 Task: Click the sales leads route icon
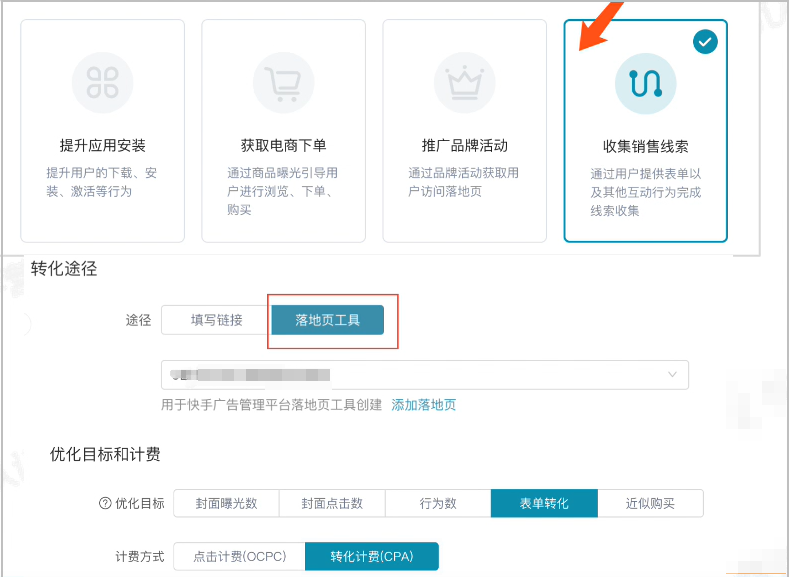click(646, 84)
